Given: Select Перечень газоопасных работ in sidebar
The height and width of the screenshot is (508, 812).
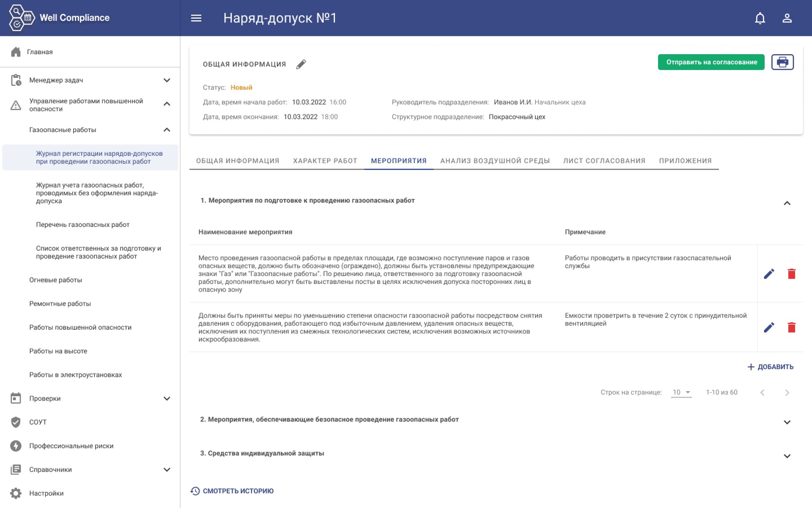Looking at the screenshot, I should tap(82, 225).
